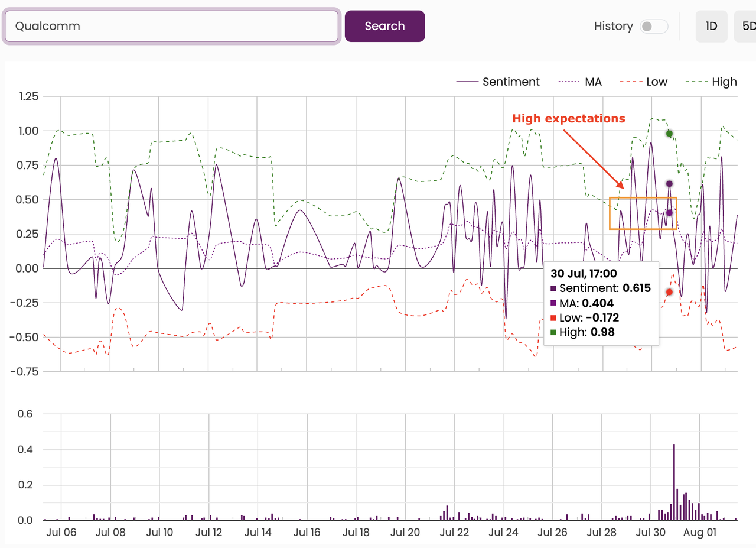Toggle MA series in the legend
Viewport: 756px width, 548px height.
tap(580, 82)
